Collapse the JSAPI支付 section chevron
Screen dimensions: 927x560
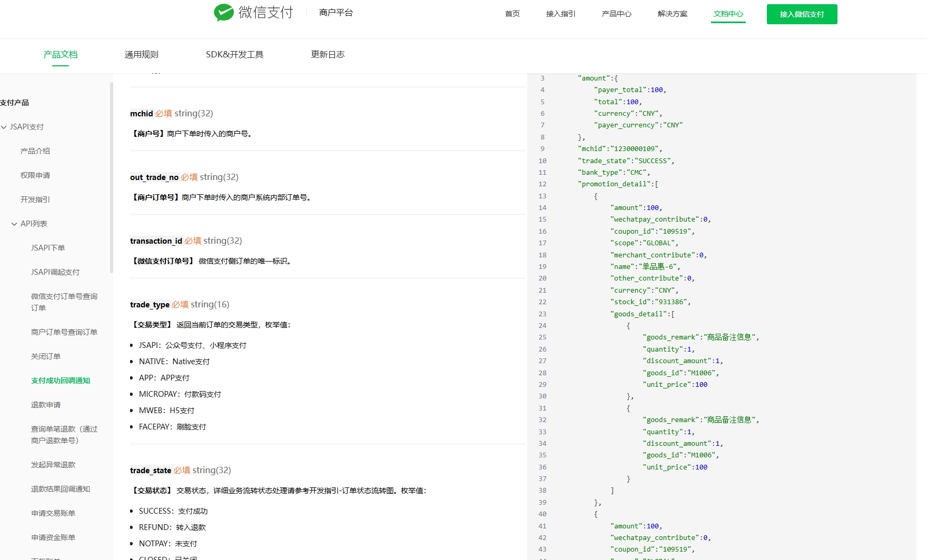click(x=4, y=127)
